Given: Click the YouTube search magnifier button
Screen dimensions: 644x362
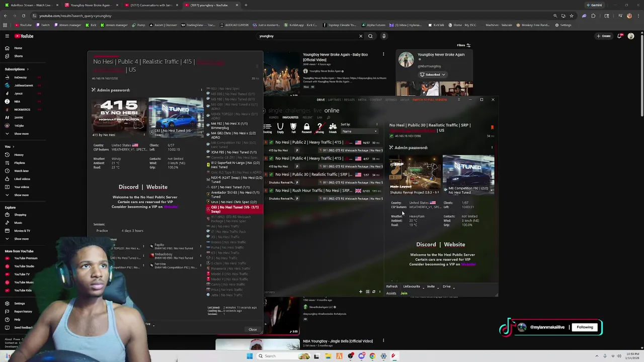Looking at the screenshot, I should pos(370,36).
